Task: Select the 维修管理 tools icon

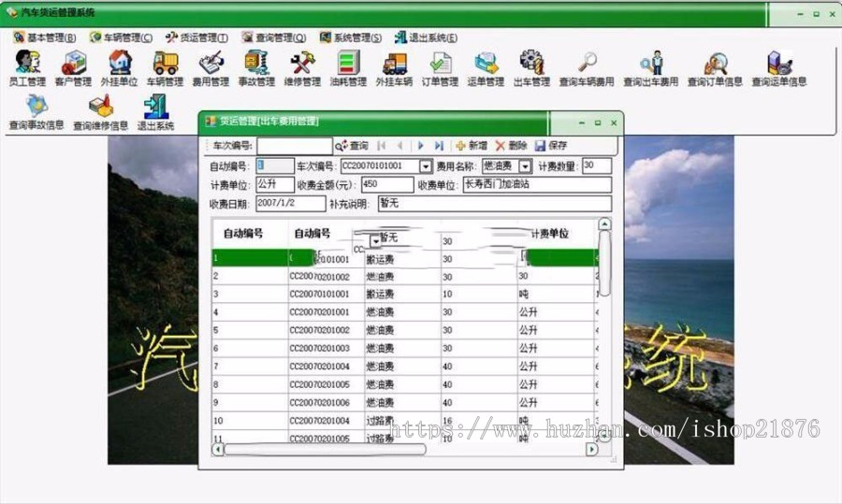Action: coord(302,63)
